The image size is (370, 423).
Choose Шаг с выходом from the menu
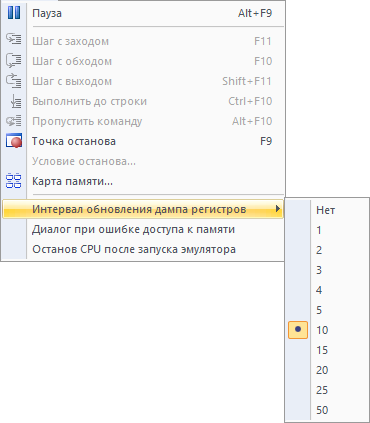(143, 81)
